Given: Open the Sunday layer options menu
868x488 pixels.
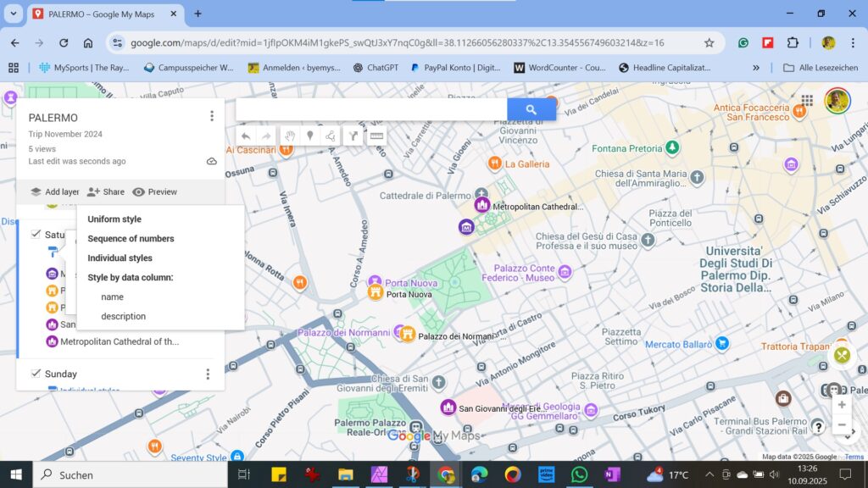Looking at the screenshot, I should pyautogui.click(x=208, y=374).
